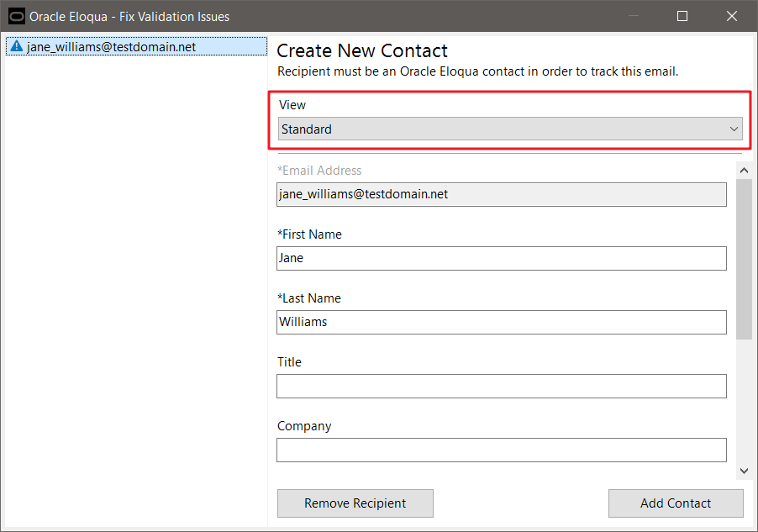The width and height of the screenshot is (758, 532).
Task: Close the Fix Validation Issues dialog
Action: tap(731, 16)
